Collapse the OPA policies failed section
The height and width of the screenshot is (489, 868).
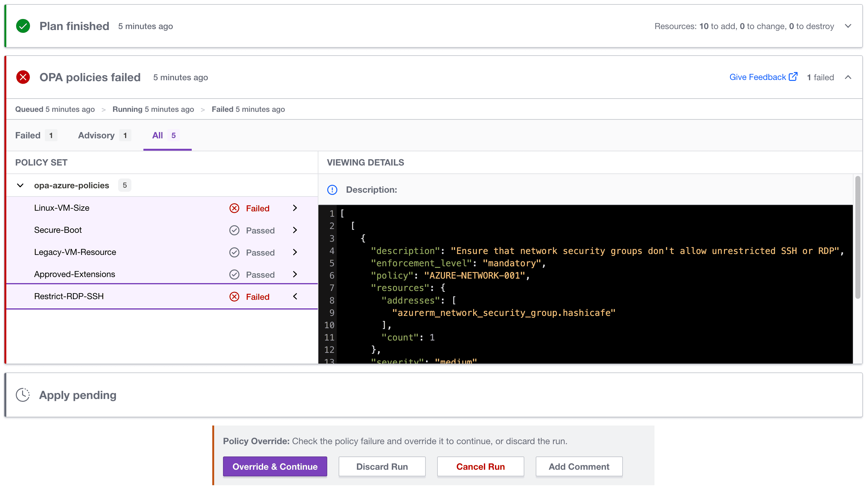tap(848, 77)
